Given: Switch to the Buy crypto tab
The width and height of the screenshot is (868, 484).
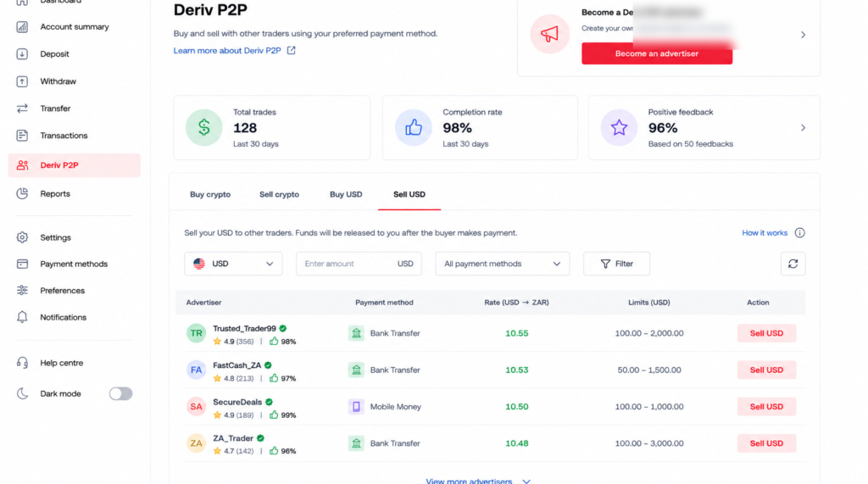Looking at the screenshot, I should [x=210, y=194].
